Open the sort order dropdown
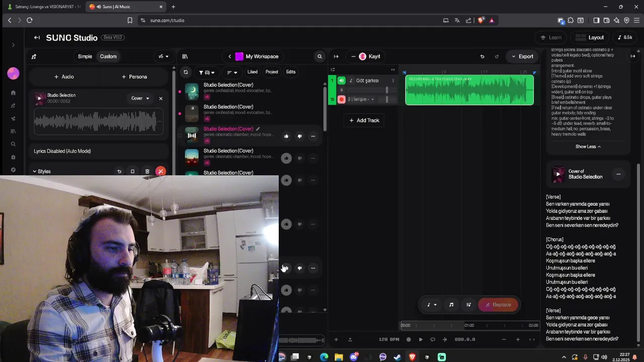 (x=232, y=72)
